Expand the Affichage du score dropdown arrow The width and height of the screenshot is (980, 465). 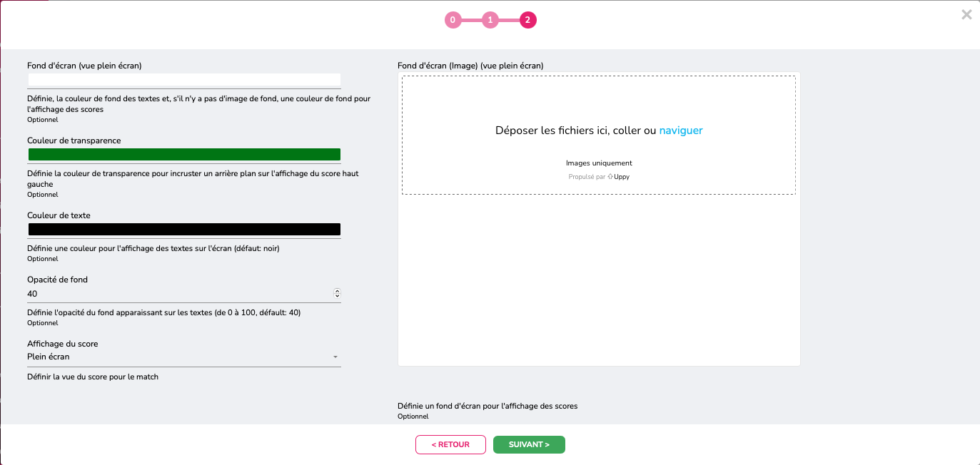click(335, 357)
